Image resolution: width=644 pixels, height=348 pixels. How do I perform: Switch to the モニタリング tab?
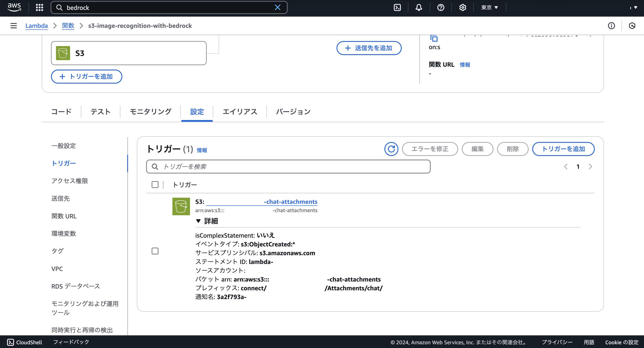coord(150,112)
